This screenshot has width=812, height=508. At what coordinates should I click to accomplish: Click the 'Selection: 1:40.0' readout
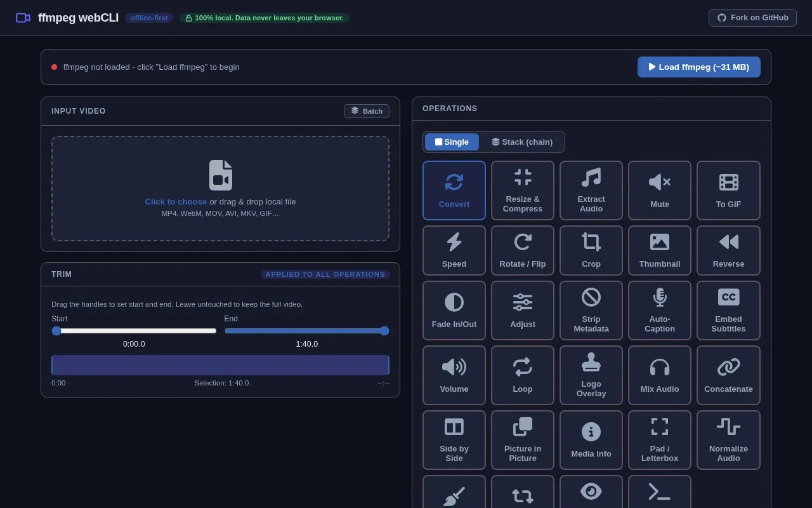click(221, 383)
